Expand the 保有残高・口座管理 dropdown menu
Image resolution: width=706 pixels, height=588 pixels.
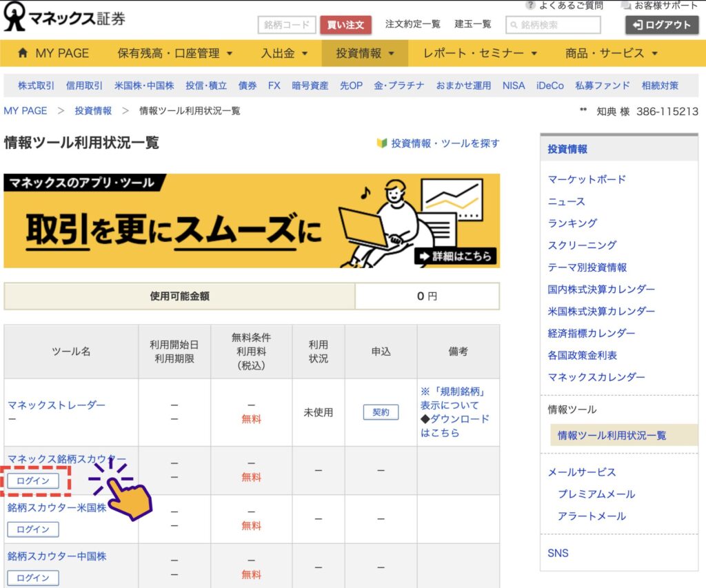tap(174, 53)
